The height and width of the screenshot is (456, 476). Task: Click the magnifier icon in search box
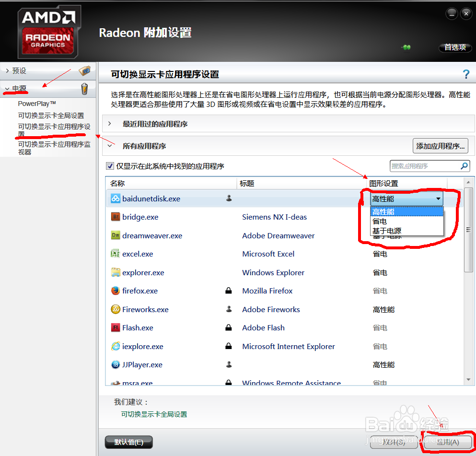pyautogui.click(x=464, y=166)
